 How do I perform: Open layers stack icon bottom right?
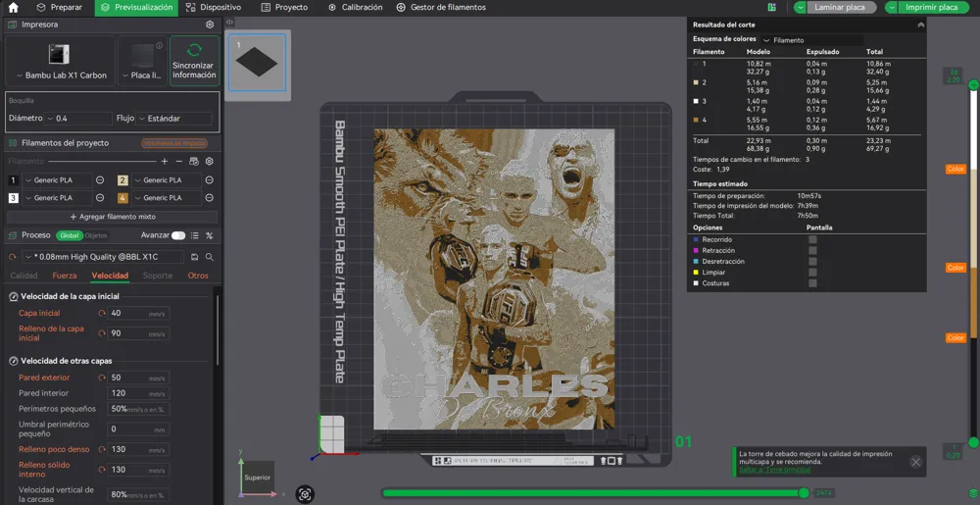point(972,494)
